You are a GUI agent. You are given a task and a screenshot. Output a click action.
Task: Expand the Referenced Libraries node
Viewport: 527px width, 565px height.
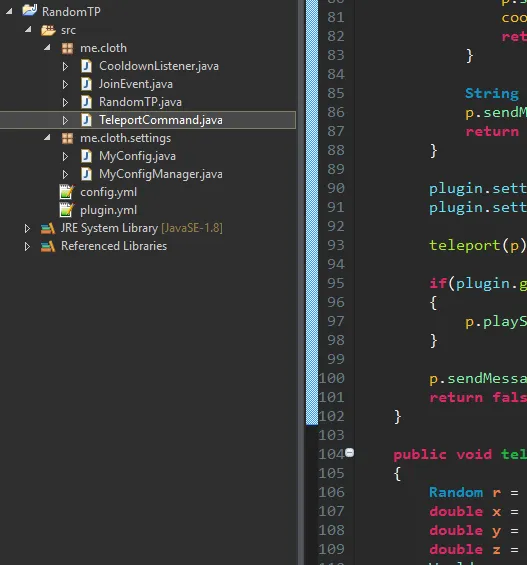(x=27, y=246)
